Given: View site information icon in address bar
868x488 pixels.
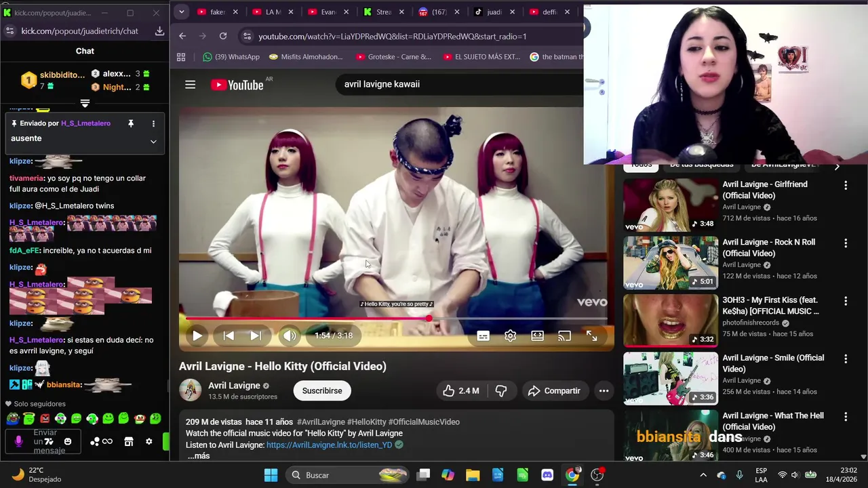Looking at the screenshot, I should click(x=247, y=36).
